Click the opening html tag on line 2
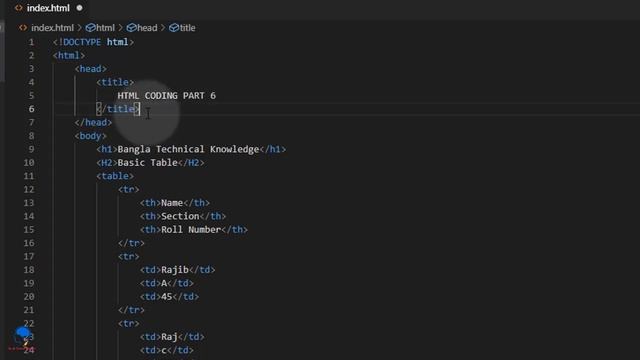The height and width of the screenshot is (360, 640). tap(69, 56)
